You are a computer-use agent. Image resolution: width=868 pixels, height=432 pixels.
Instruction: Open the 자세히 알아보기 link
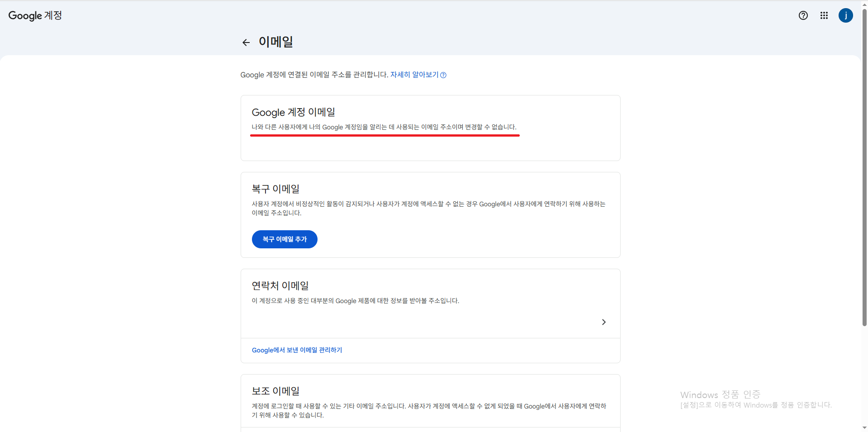(x=418, y=75)
